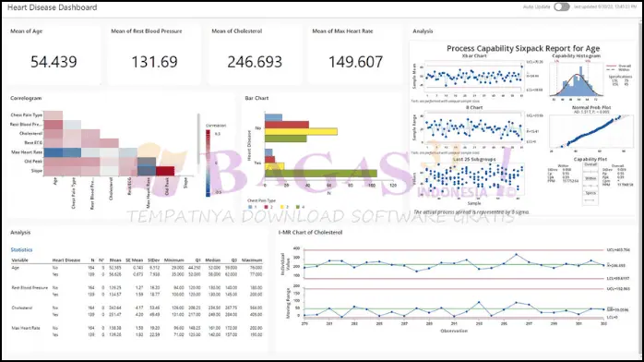This screenshot has width=644, height=362.
Task: Click the dark red Slope–Old Peak correlogram cell
Action: point(165,171)
